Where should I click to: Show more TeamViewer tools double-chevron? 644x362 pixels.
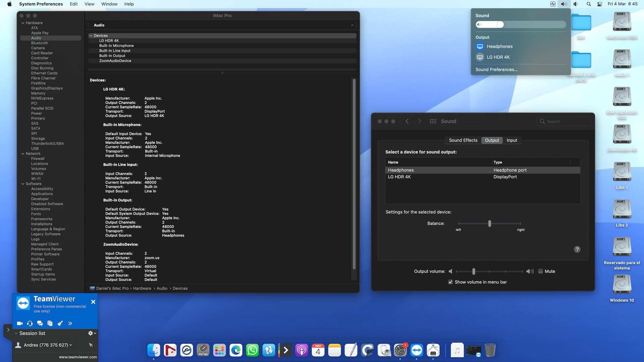(x=70, y=323)
